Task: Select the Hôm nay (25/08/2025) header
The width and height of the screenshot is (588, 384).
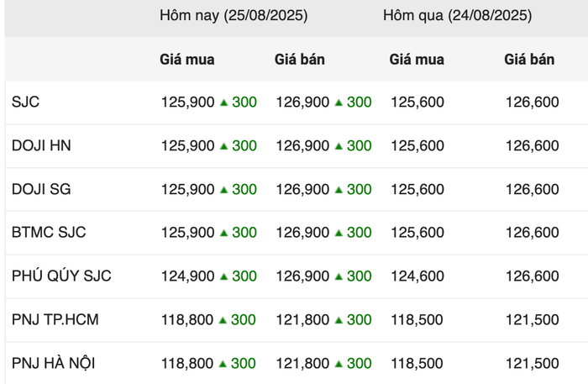Action: click(x=234, y=16)
